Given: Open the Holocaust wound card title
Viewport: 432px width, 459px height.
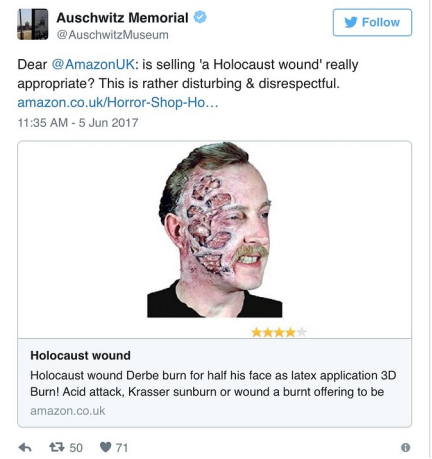Looking at the screenshot, I should (x=80, y=355).
